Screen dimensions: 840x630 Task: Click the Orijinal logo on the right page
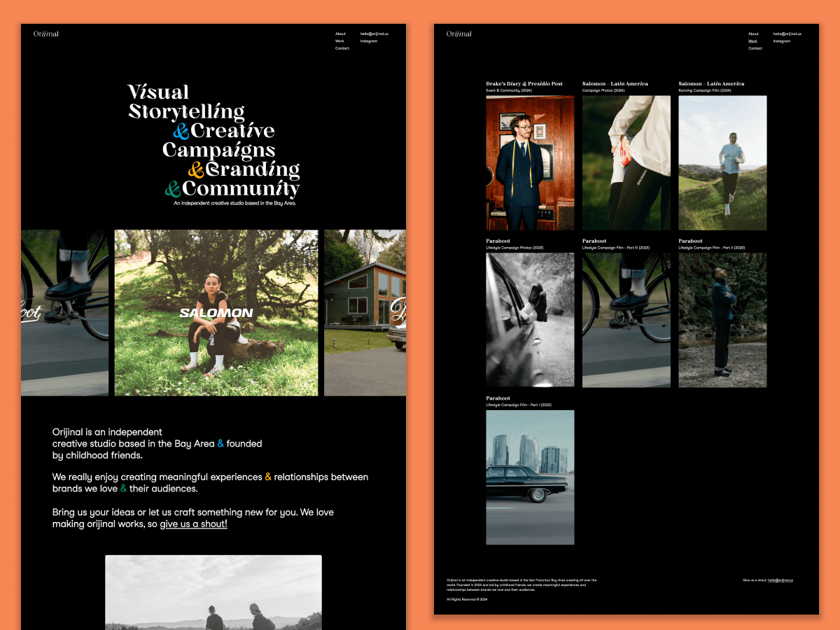[459, 34]
